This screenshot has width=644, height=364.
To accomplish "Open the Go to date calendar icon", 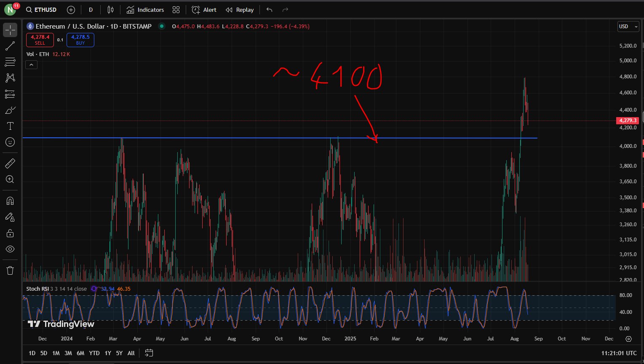I will coord(149,353).
